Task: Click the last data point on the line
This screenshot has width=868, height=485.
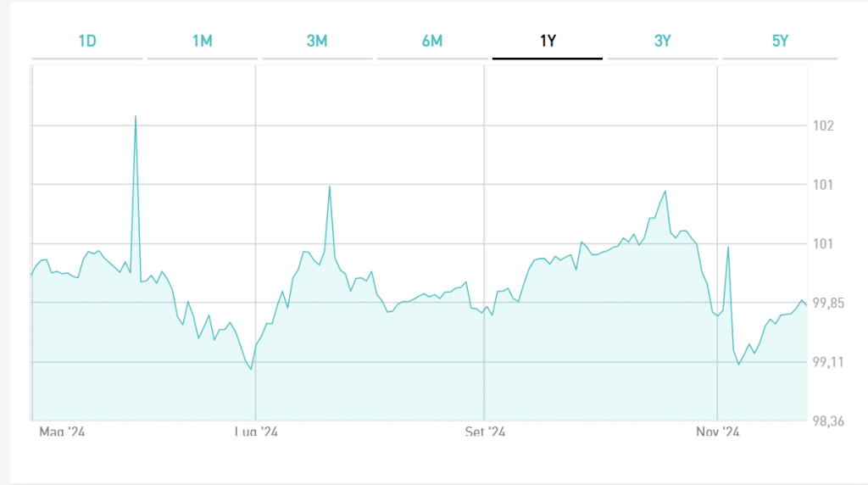Action: click(x=806, y=304)
